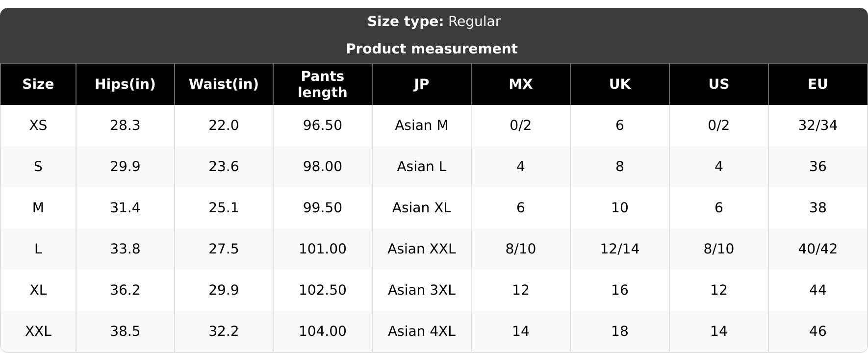This screenshot has width=868, height=353.
Task: Click the XXL size row label
Action: pos(38,331)
